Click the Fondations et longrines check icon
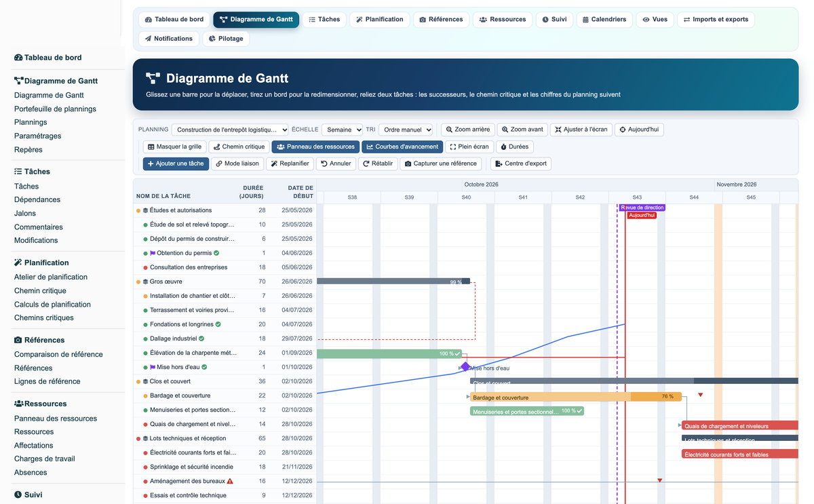 (218, 324)
